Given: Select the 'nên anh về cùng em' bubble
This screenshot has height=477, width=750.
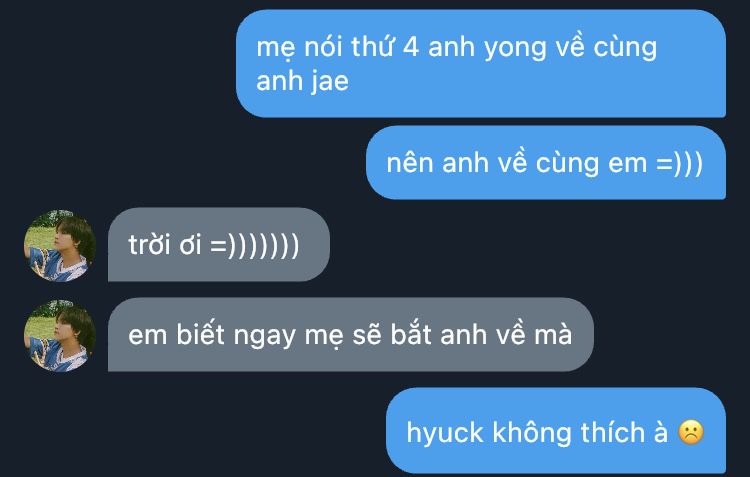Looking at the screenshot, I should point(546,163).
